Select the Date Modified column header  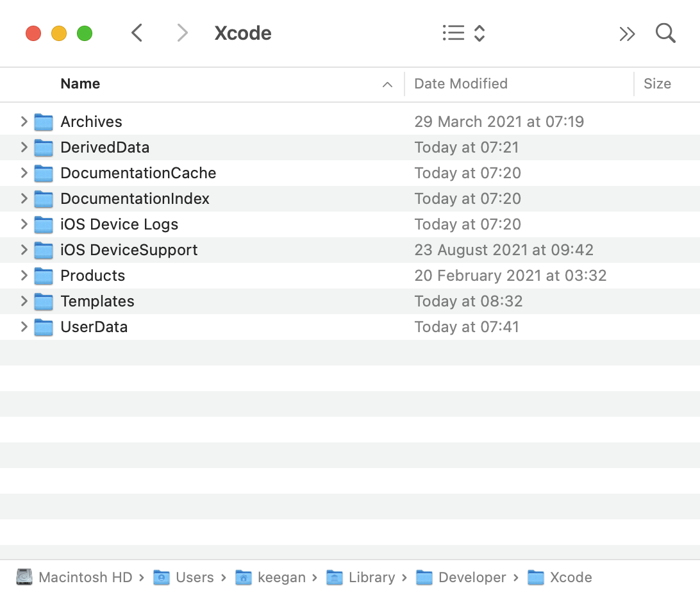pos(460,84)
